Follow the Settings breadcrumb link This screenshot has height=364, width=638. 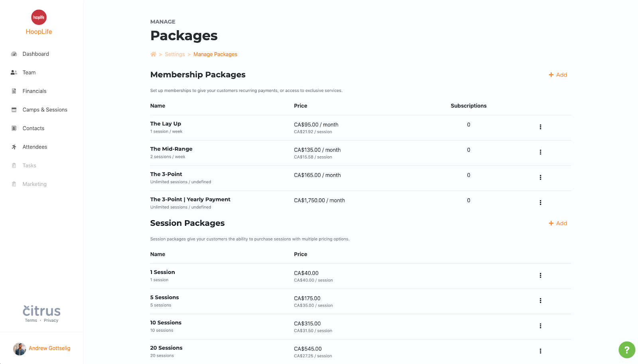(x=175, y=54)
